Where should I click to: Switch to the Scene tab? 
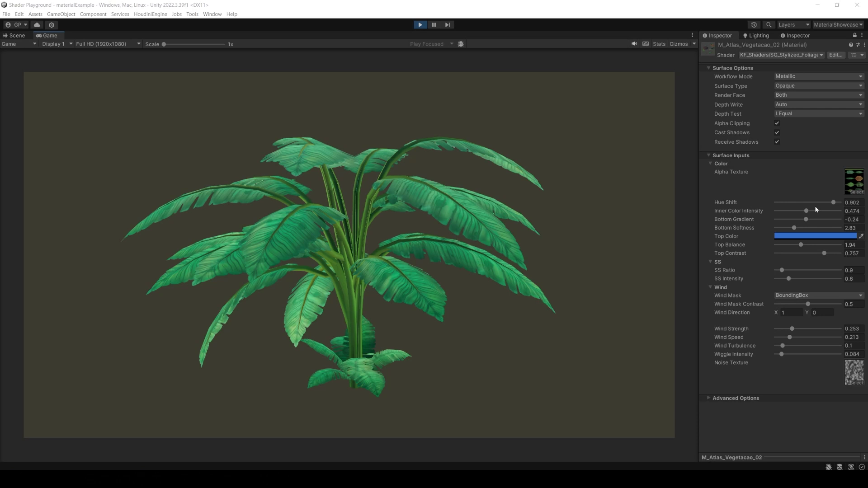[14, 35]
